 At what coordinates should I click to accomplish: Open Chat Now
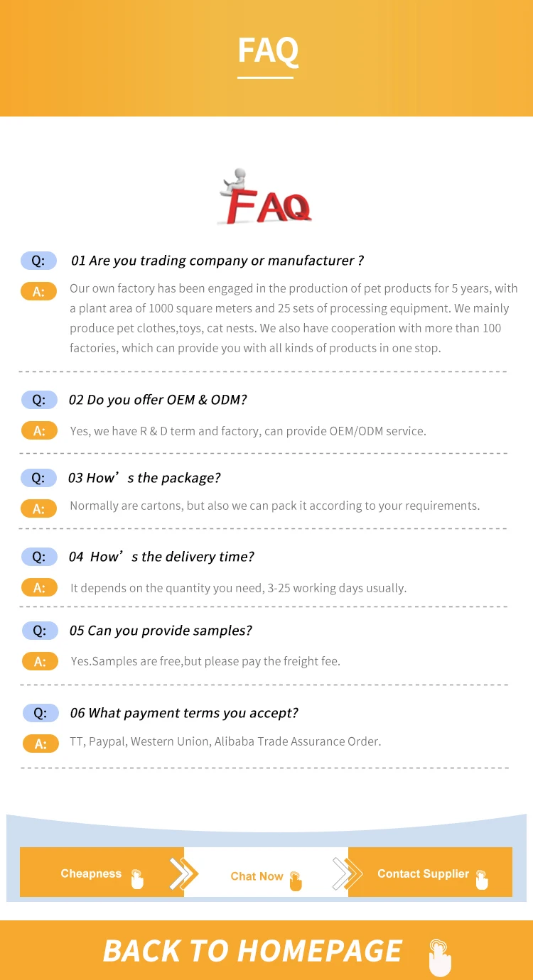pos(257,876)
